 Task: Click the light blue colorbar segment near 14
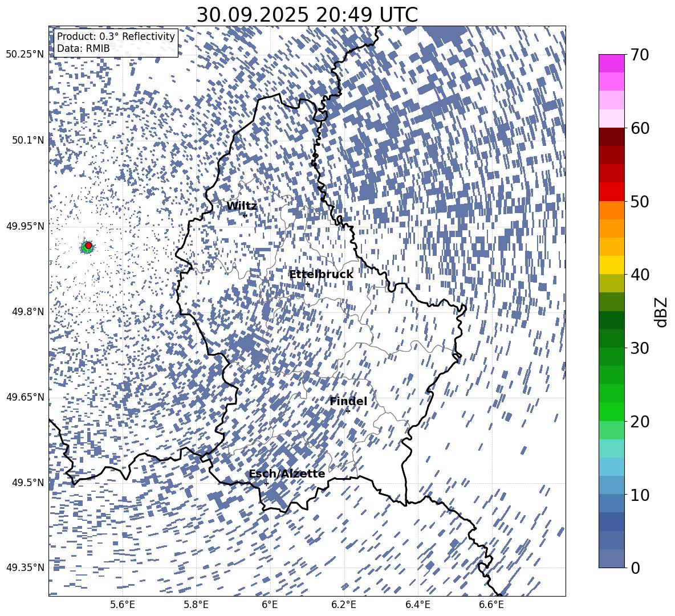[611, 467]
